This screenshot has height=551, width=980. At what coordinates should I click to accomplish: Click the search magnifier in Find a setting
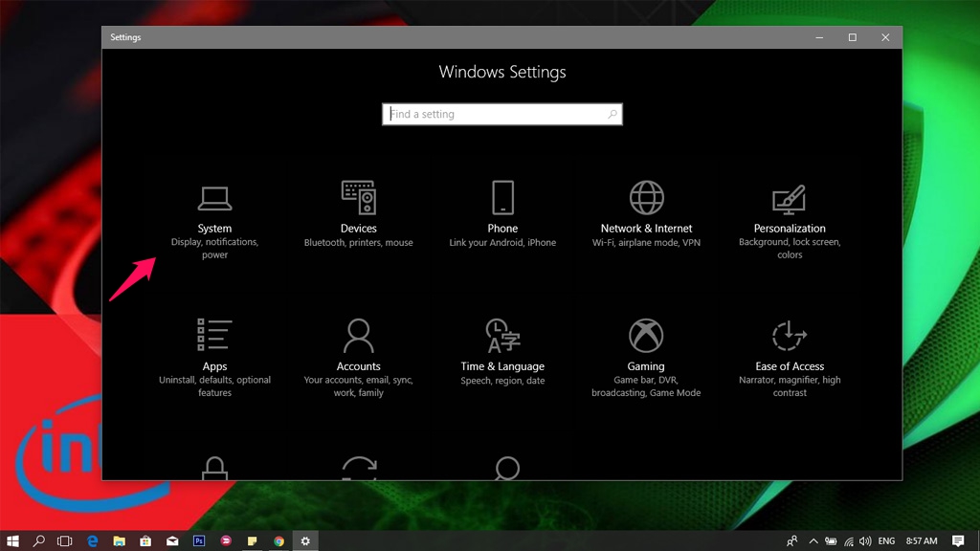point(612,114)
